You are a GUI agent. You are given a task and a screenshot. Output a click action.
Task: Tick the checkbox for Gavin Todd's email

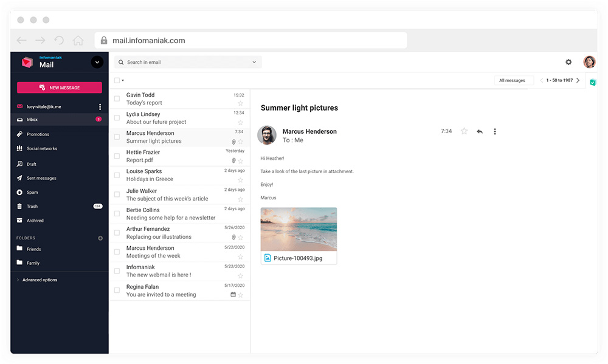pyautogui.click(x=117, y=98)
